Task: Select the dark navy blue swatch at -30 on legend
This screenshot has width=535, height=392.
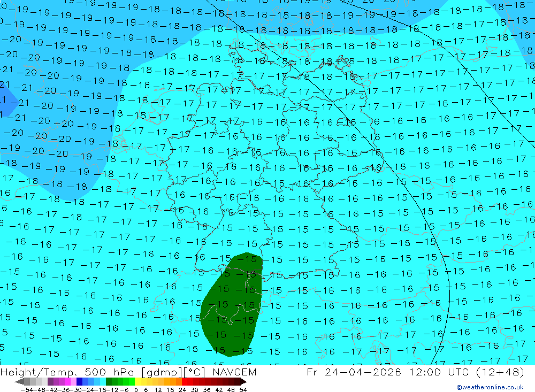Action: tap(79, 382)
